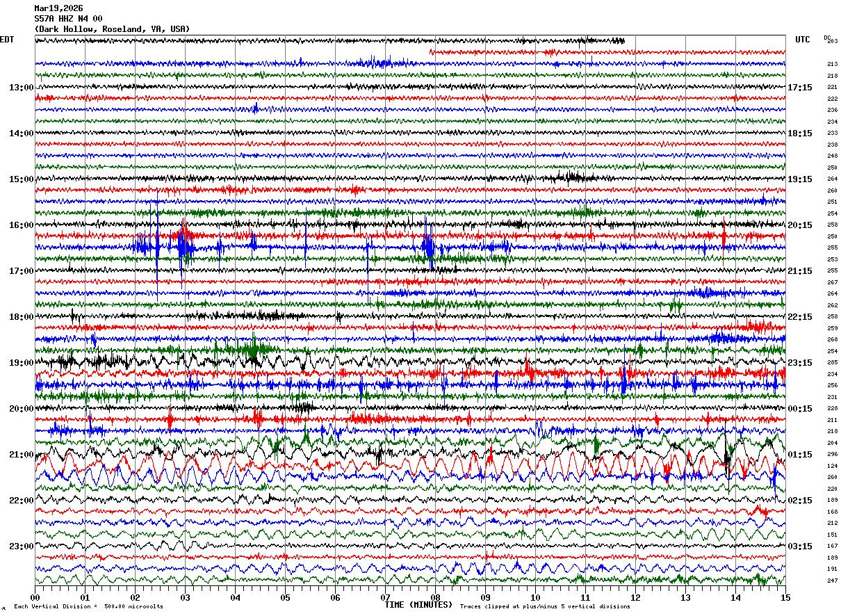The height and width of the screenshot is (616, 841).
Task: Click the DC offset value '191'
Action: click(832, 569)
